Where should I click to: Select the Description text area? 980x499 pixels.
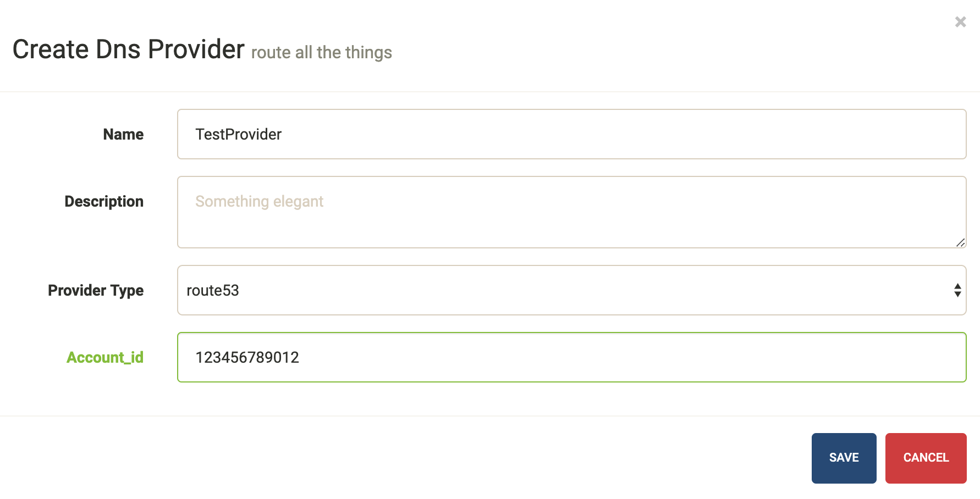(x=495, y=212)
